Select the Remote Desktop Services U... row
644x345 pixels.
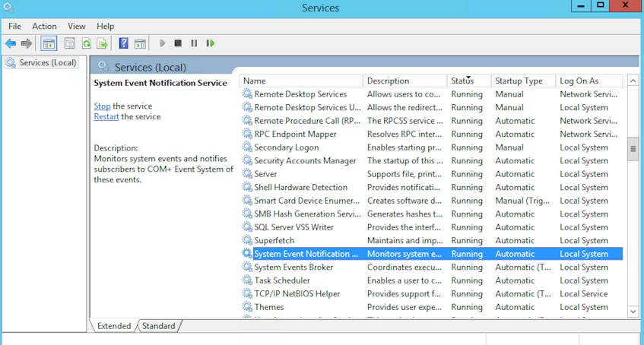point(432,107)
